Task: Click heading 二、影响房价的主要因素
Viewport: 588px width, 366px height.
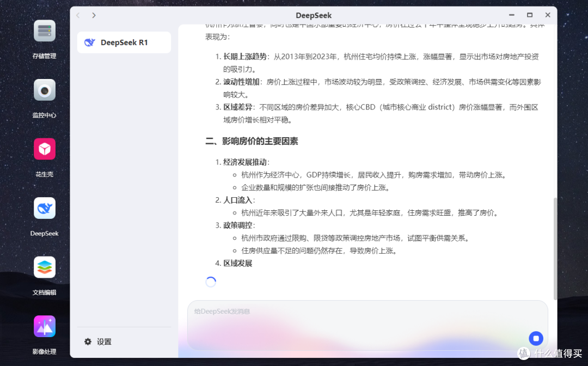Action: 252,142
